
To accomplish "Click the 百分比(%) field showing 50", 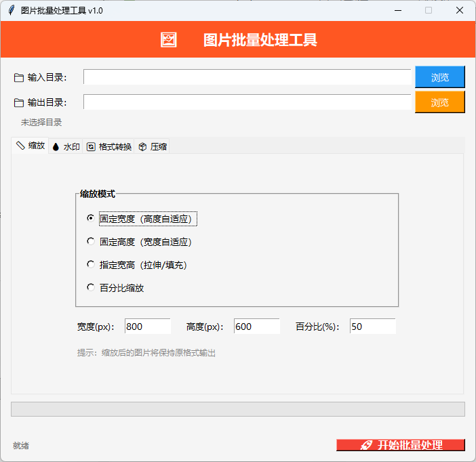I will pyautogui.click(x=373, y=327).
